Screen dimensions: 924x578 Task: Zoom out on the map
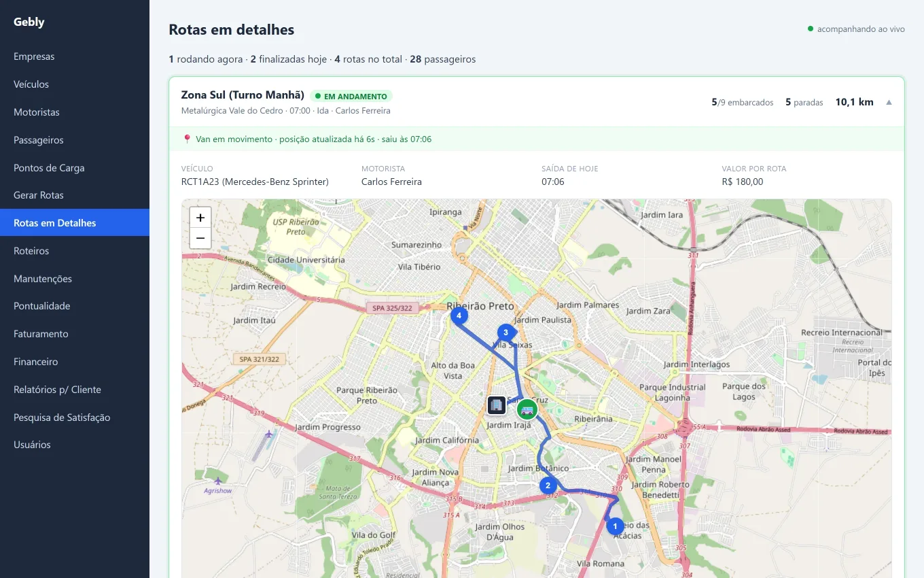click(x=200, y=239)
